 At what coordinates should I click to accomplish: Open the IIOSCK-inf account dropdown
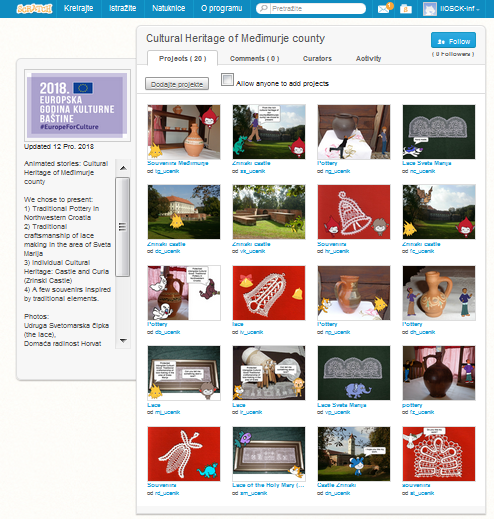point(459,9)
